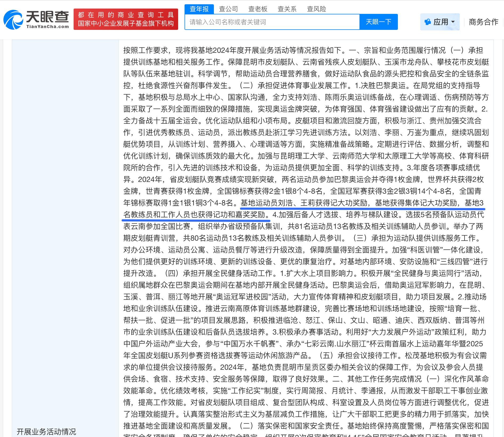Click the TianYanCha.com logo text
Viewport: 504px width, 437px height.
point(47,26)
